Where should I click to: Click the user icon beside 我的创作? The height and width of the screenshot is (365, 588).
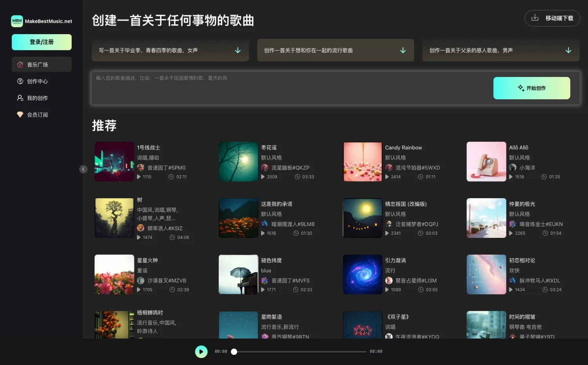[x=20, y=98]
